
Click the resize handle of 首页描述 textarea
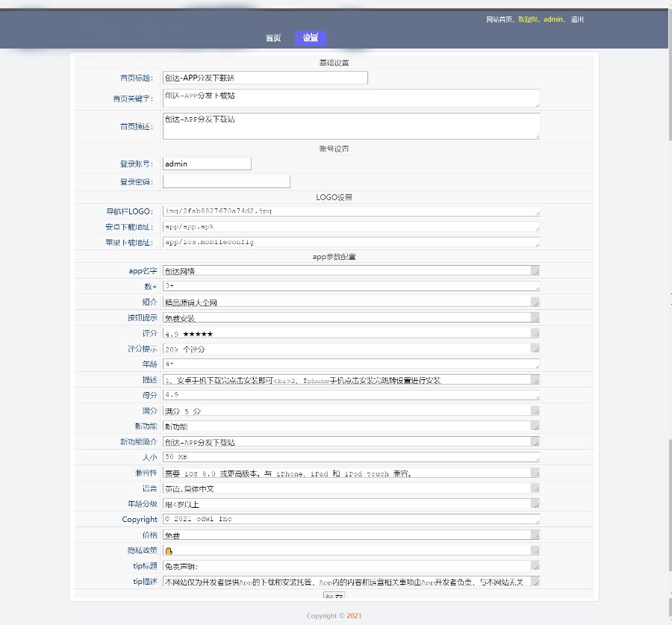coord(536,136)
